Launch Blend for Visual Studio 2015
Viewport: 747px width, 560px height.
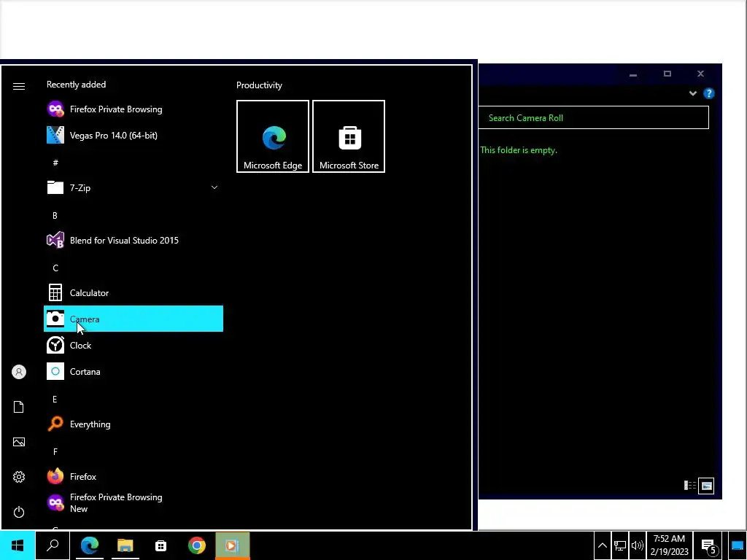(133, 241)
